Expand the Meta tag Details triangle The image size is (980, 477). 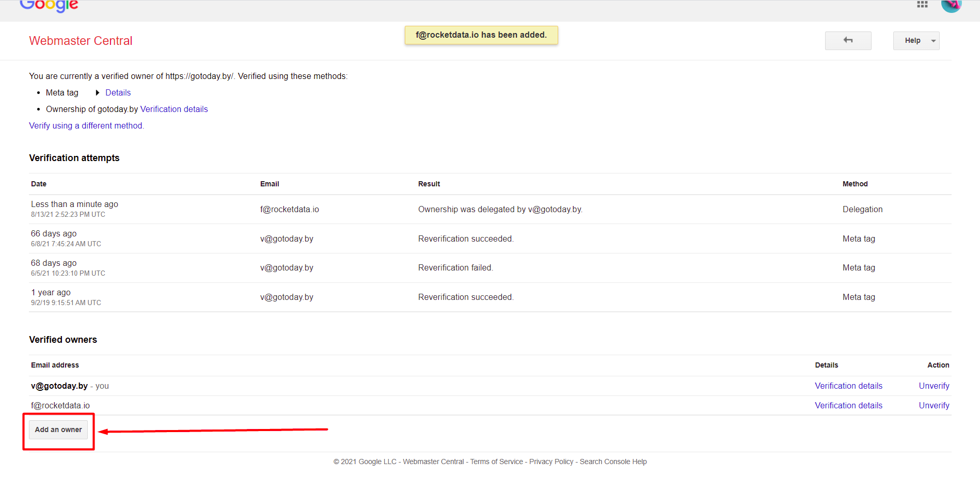coord(97,93)
